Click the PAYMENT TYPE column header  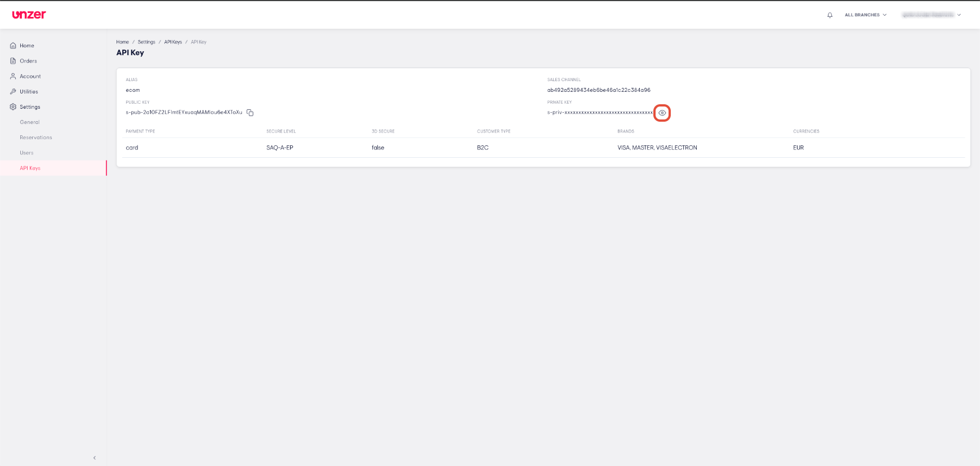[140, 131]
